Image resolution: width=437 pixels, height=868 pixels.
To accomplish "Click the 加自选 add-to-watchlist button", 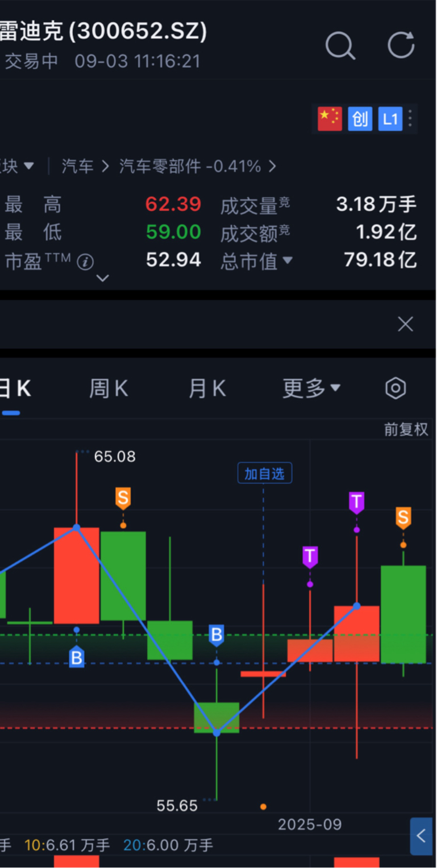I will coord(264,473).
